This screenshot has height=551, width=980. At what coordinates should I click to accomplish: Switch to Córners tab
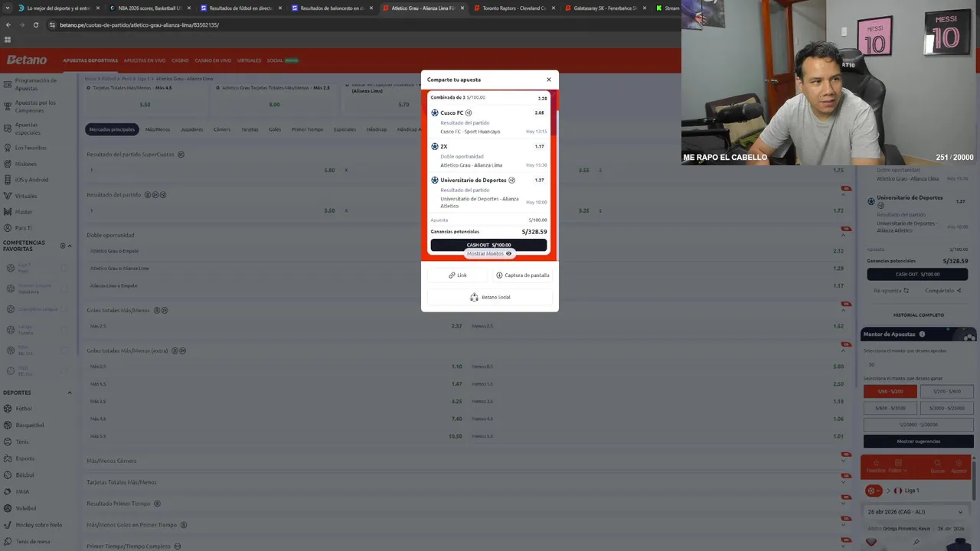tap(222, 129)
